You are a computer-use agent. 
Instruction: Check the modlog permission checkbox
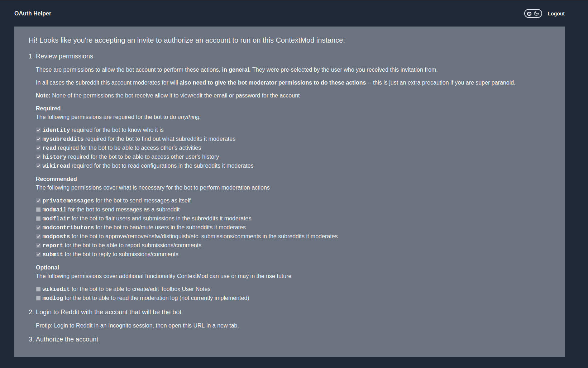38,298
